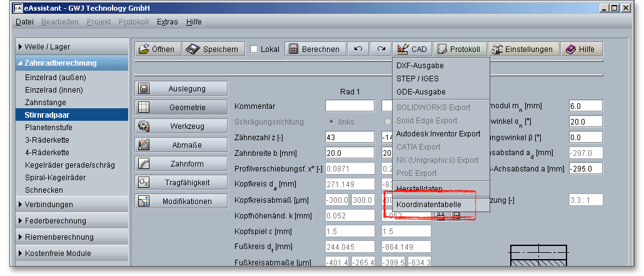Open the Protokoll report button
This screenshot has height=276, width=644.
point(460,49)
